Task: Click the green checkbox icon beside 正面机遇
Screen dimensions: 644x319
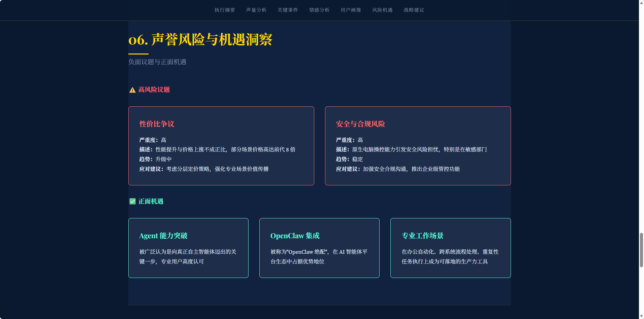Action: [x=132, y=201]
